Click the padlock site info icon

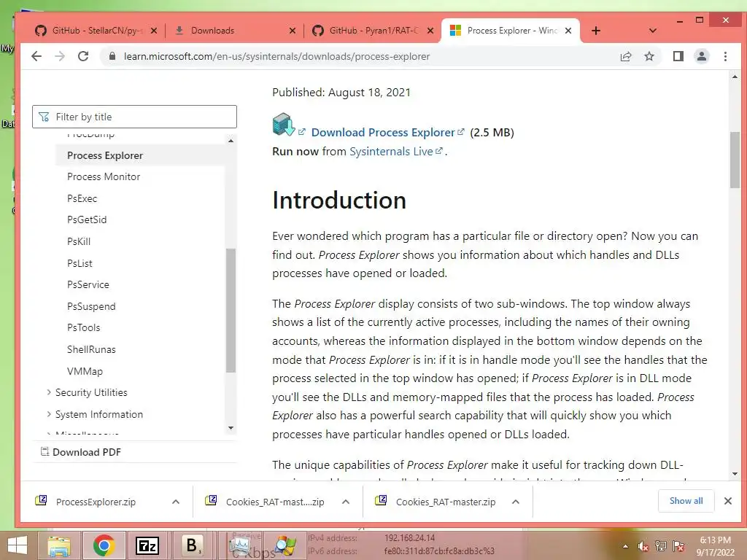[112, 56]
